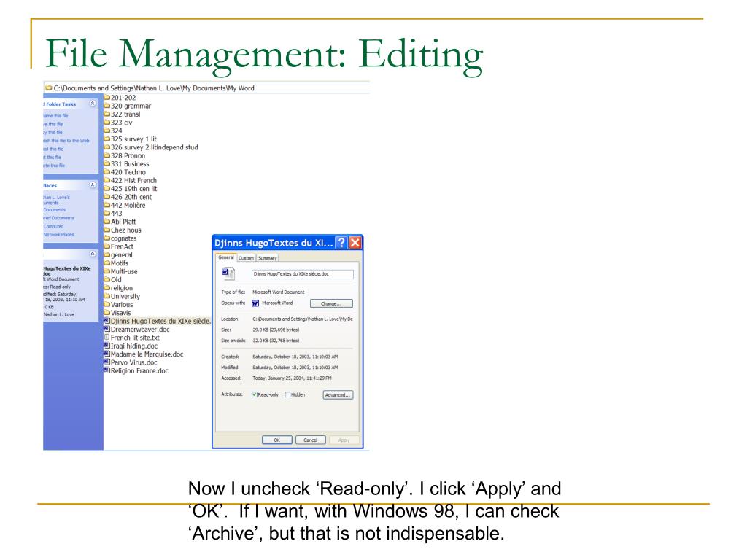This screenshot has height=560, width=747.
Task: Select the 325 survey 1 lit folder icon
Action: pyautogui.click(x=107, y=139)
